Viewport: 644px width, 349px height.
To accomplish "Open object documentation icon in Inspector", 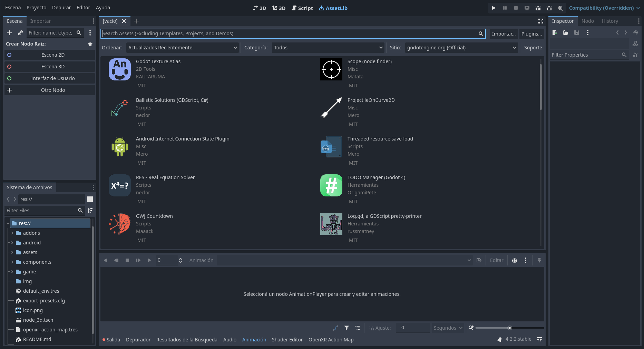I will point(635,43).
